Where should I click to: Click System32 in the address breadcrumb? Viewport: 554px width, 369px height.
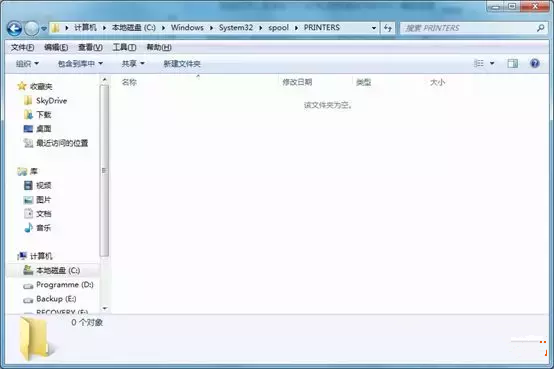236,28
